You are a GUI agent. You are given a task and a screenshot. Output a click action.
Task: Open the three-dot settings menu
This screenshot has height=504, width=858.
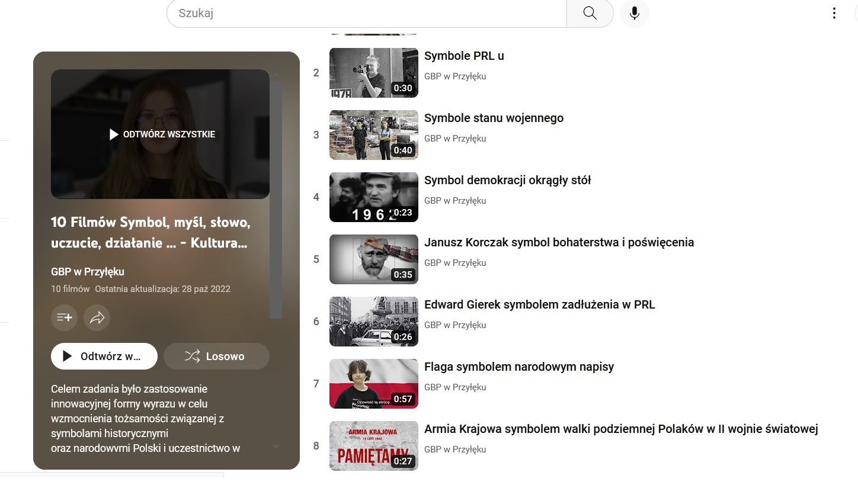pos(834,13)
